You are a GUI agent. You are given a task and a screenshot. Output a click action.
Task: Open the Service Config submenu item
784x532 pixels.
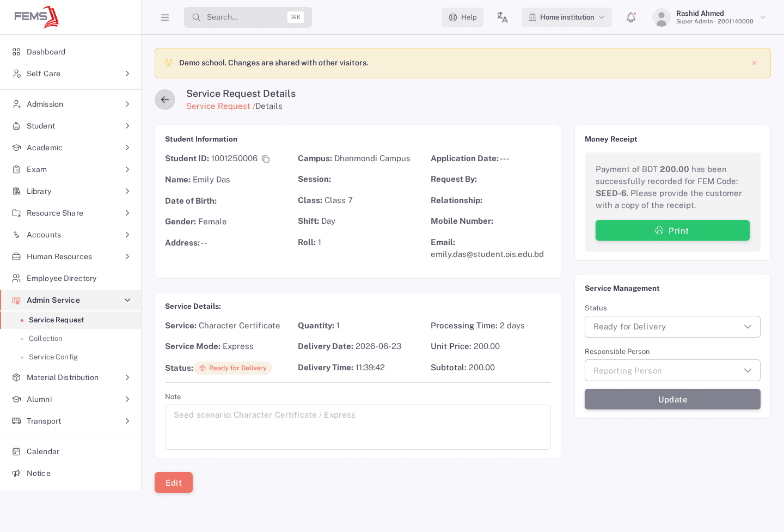point(71,357)
